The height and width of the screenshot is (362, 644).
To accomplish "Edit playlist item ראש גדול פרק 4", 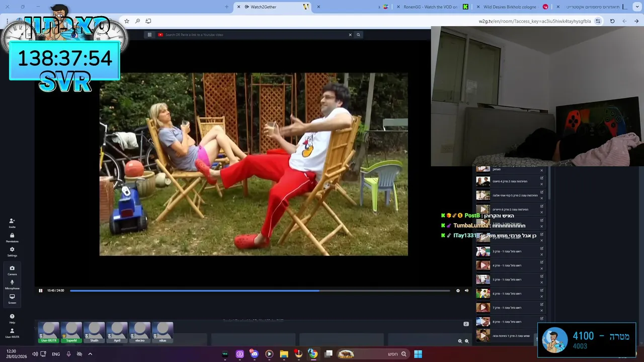I will pyautogui.click(x=542, y=262).
